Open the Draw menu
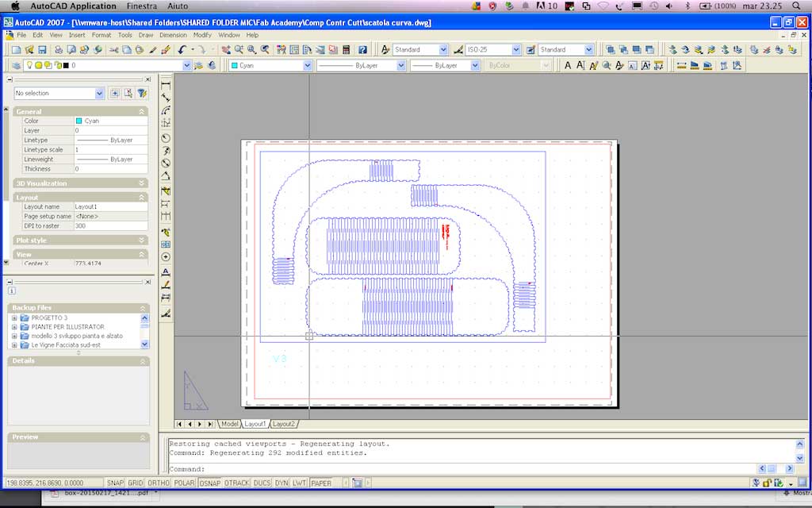 tap(146, 35)
